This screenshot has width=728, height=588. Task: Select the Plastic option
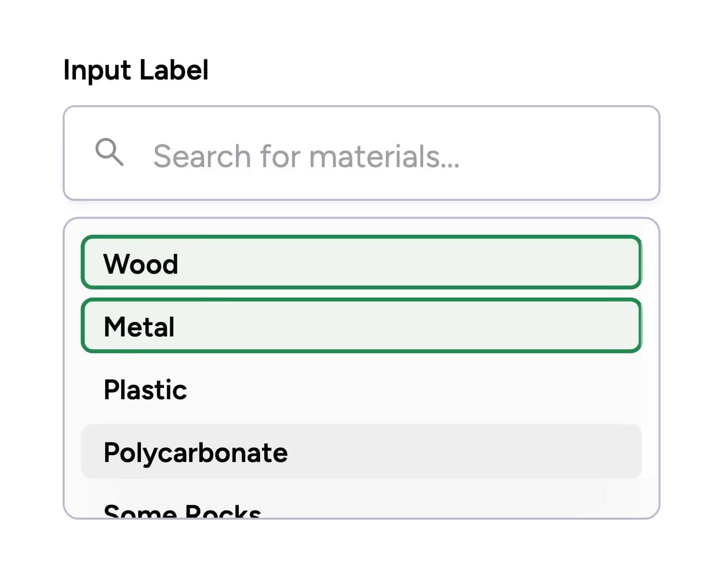coord(361,389)
